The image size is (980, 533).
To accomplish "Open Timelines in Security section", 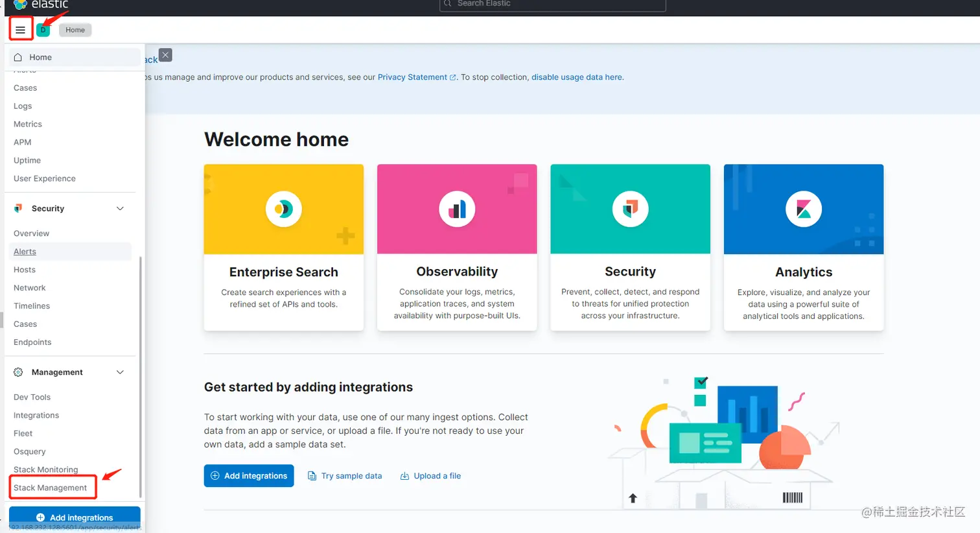I will (x=32, y=306).
